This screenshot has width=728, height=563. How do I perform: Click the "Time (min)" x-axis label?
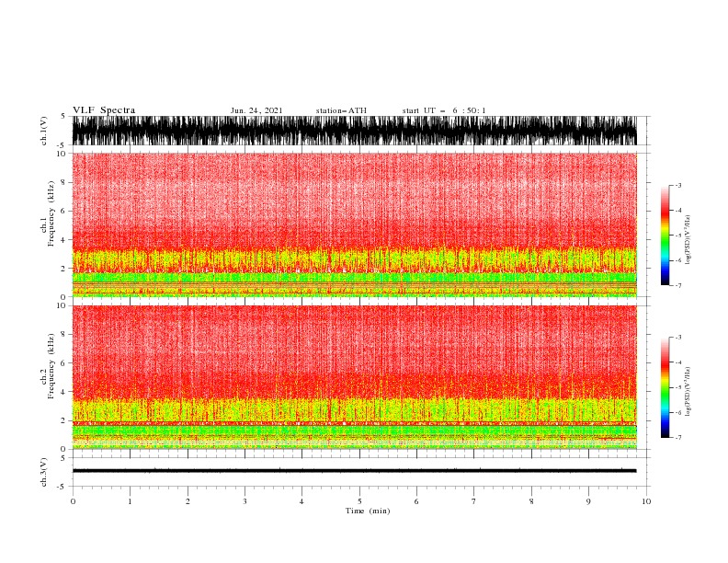tap(368, 511)
